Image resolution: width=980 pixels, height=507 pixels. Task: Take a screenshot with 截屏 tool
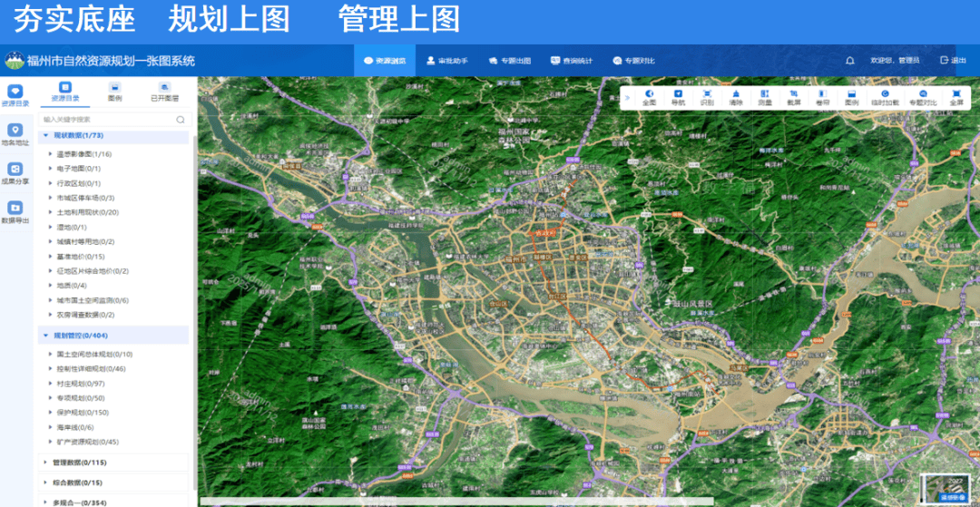point(794,97)
